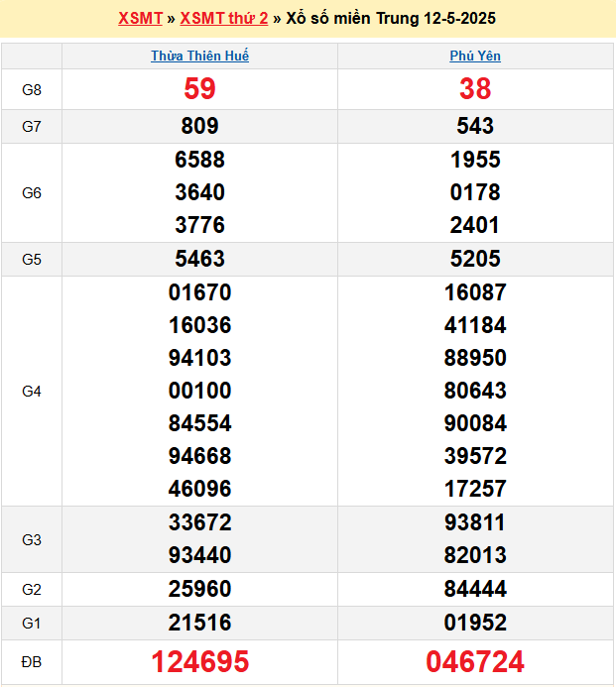The height and width of the screenshot is (687, 616).
Task: Click the G1 result 21516
Action: [x=199, y=622]
